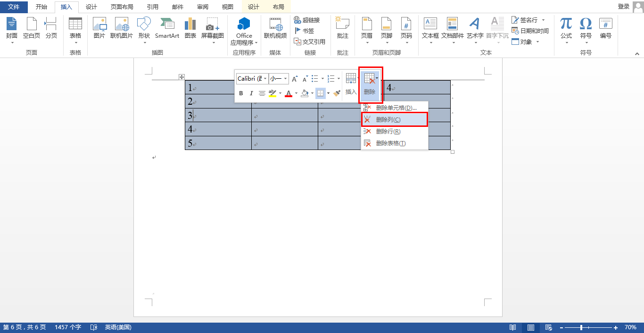Insert WordArt (艺术字)
Screen dimensions: 644x333
[x=475, y=30]
